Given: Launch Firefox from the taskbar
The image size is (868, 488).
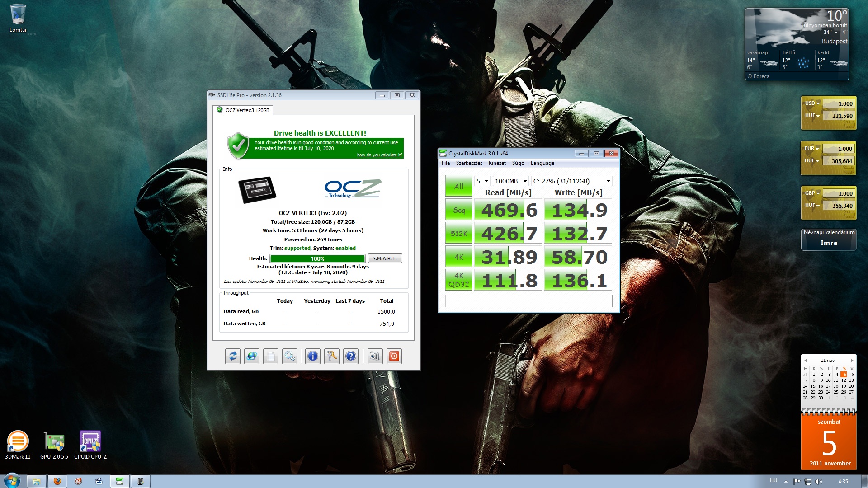Looking at the screenshot, I should coord(57,481).
